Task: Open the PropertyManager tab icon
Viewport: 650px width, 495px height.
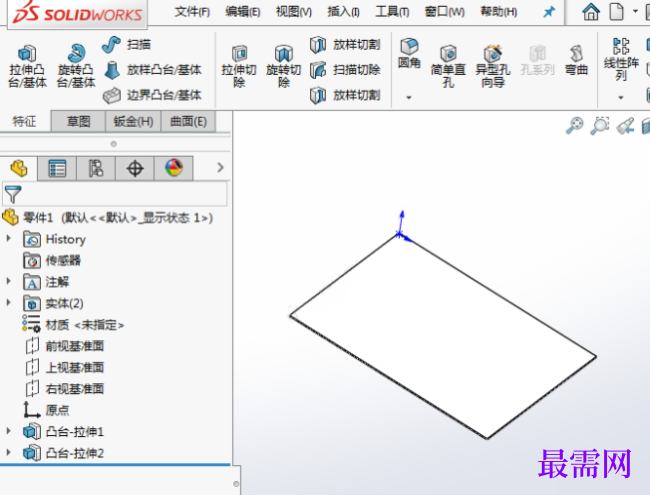Action: pos(57,168)
